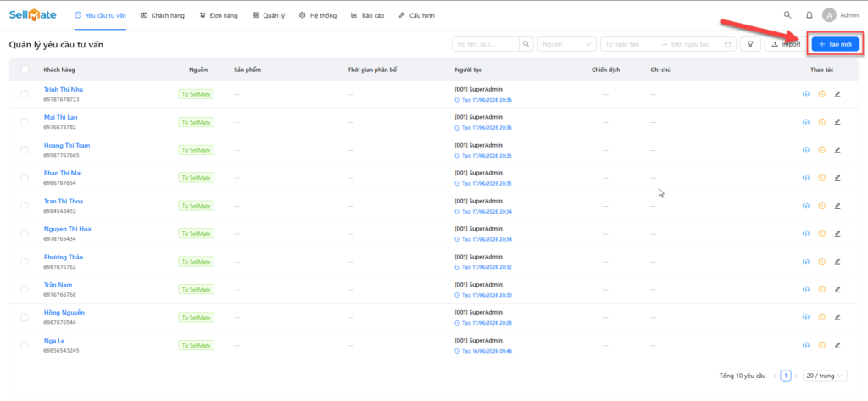This screenshot has height=401, width=868.
Task: Open the Báo cáo menu
Action: pos(368,15)
